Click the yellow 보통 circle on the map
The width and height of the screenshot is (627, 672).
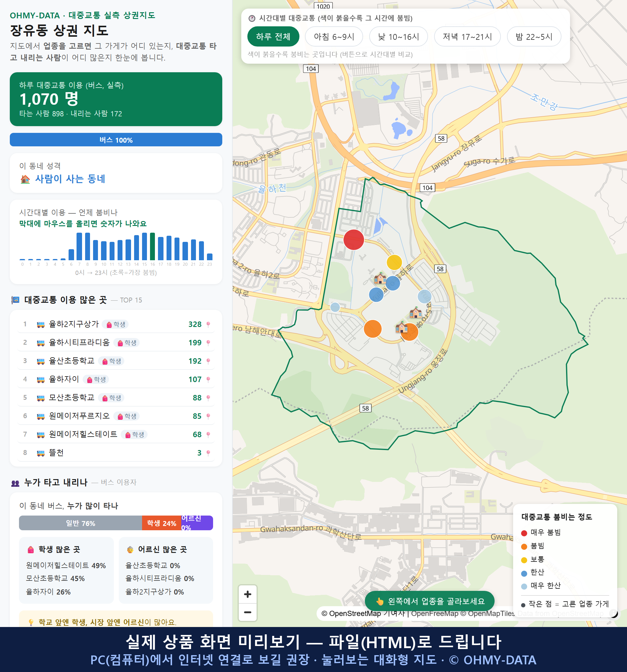pos(394,262)
